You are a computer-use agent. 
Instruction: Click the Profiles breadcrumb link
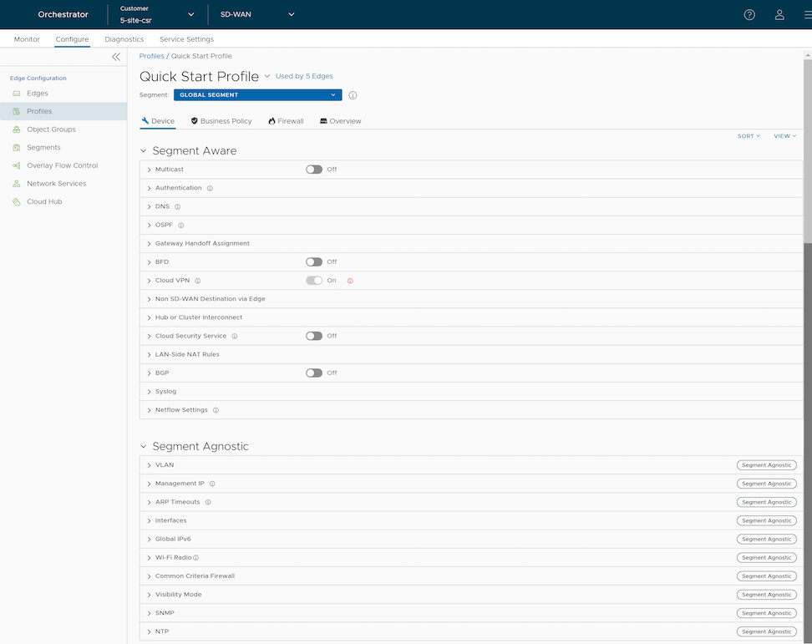coord(151,56)
